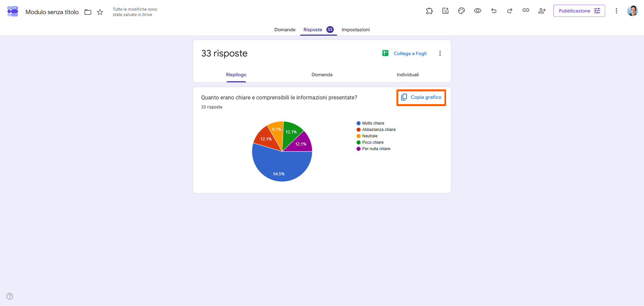Click the form title Modulo senza titolo
Screen dimensions: 644x306
pyautogui.click(x=52, y=12)
